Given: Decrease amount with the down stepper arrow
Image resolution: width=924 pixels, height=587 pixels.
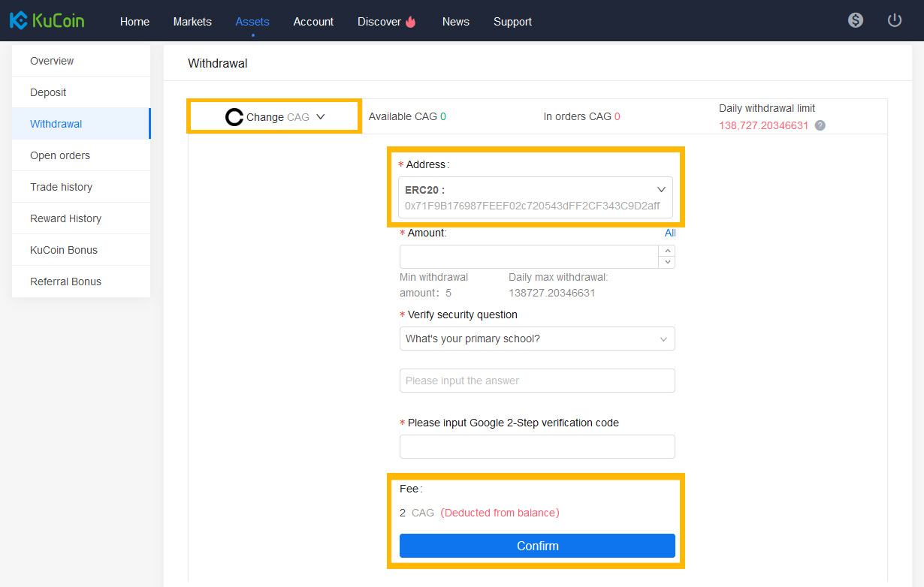Looking at the screenshot, I should pyautogui.click(x=666, y=262).
